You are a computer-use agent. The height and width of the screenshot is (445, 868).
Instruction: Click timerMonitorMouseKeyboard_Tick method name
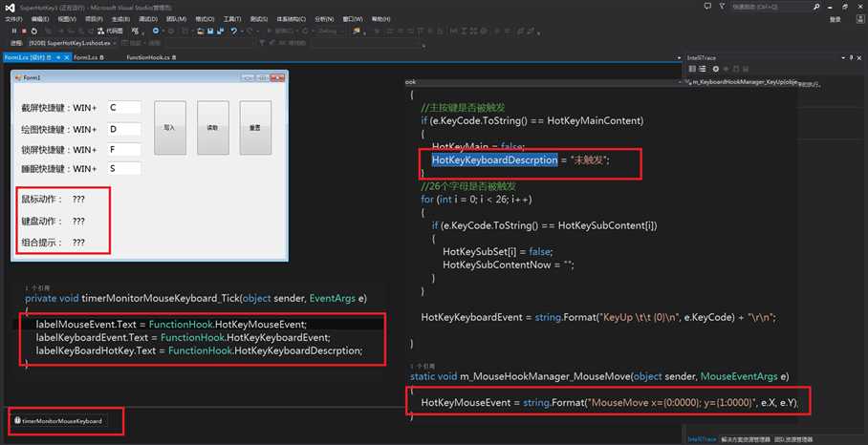(160, 298)
